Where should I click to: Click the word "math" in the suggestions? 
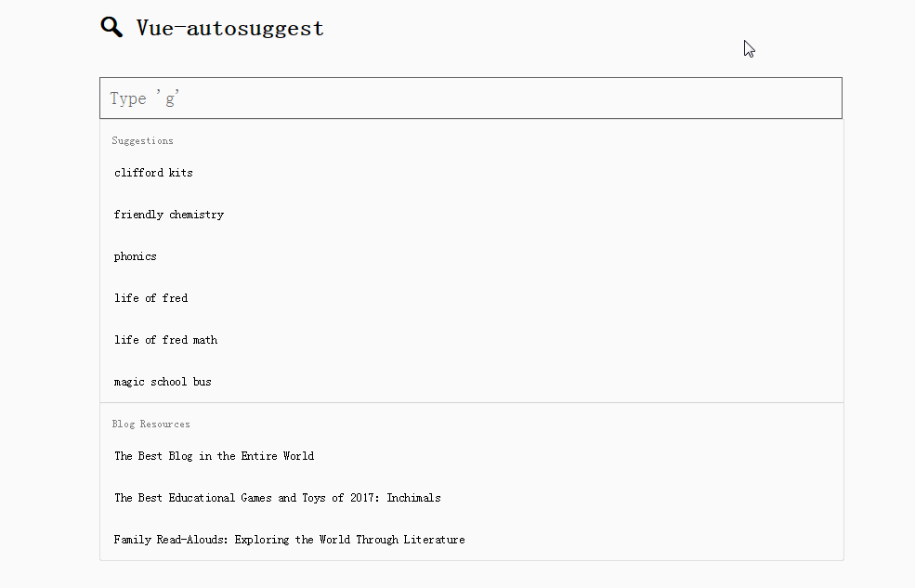click(x=205, y=340)
